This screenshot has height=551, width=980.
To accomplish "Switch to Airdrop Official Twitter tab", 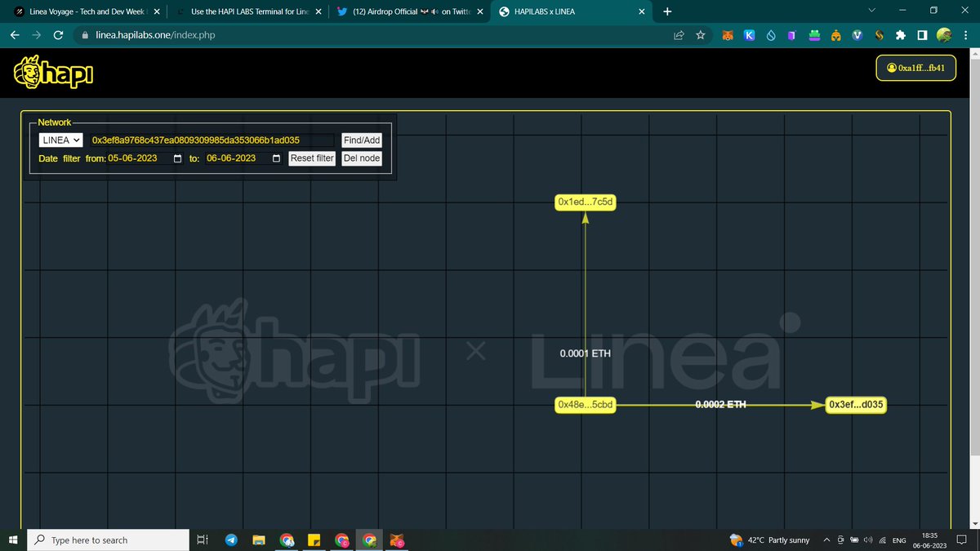I will click(x=411, y=12).
